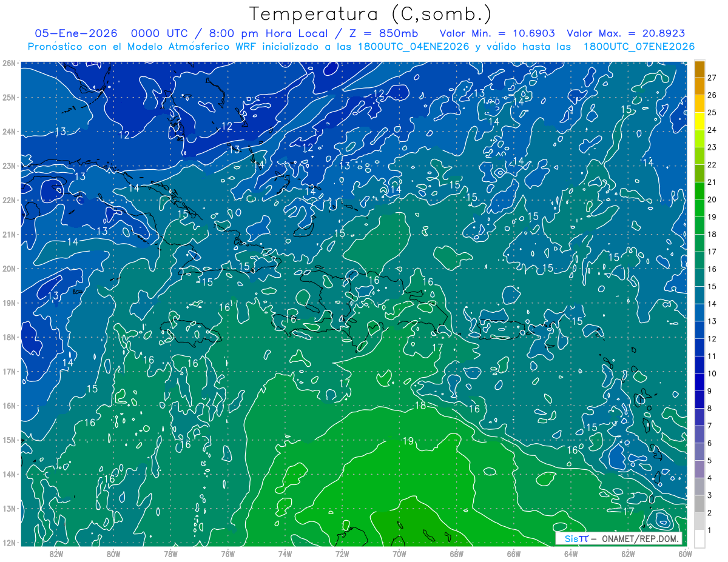This screenshot has height=562, width=728.
Task: Click the 19N latitude label
Action: 9,303
